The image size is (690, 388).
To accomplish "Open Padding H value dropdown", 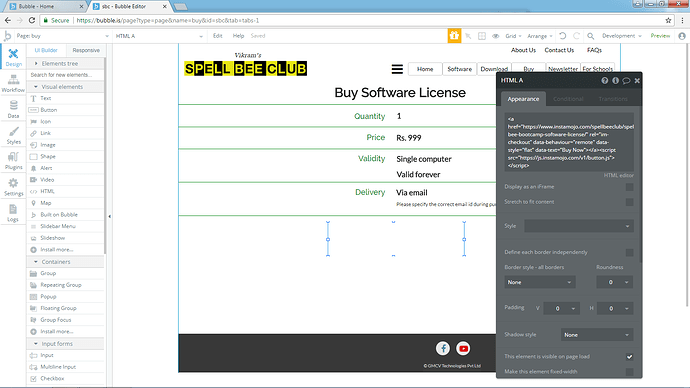I will (x=615, y=308).
